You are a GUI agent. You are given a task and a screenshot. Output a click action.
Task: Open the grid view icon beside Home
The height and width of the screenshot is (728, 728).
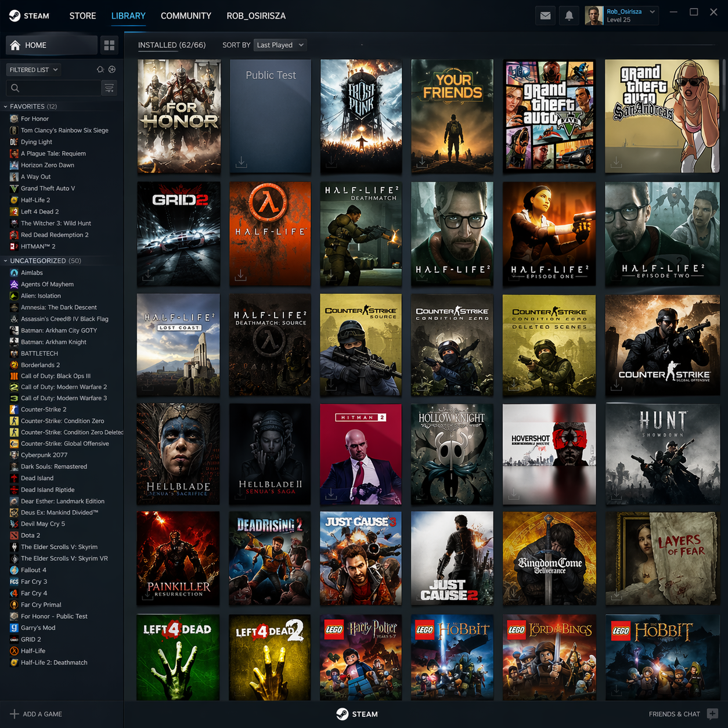coord(109,45)
